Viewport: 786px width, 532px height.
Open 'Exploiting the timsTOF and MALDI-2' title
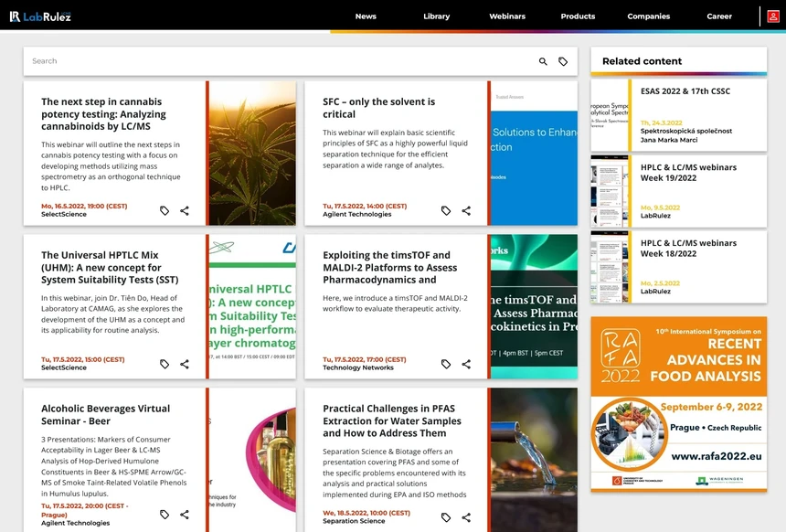pyautogui.click(x=390, y=267)
